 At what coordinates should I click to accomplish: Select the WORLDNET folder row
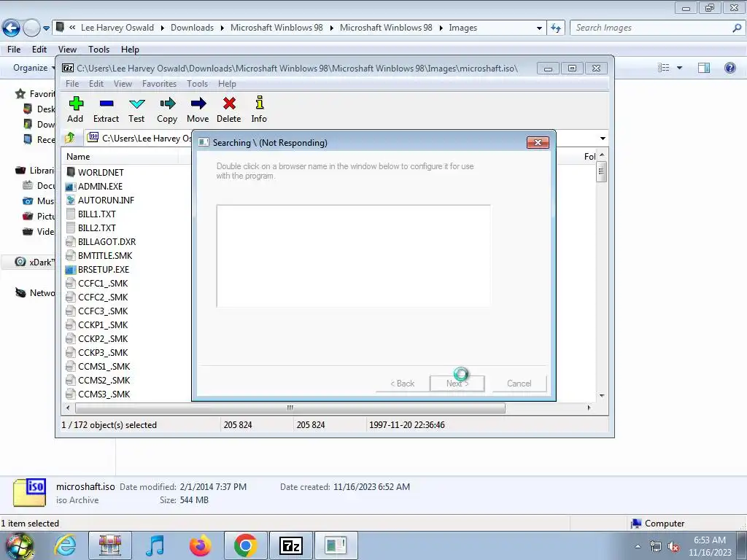tap(96, 172)
